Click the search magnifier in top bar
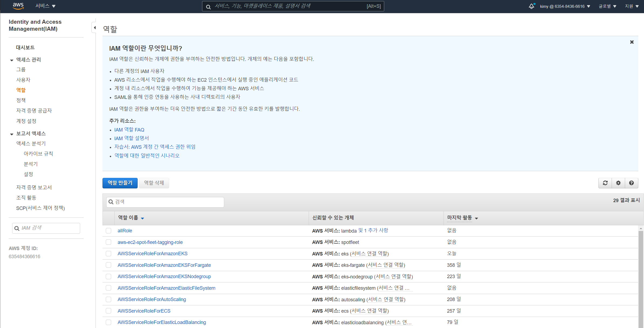Screen dimensions: 644x328 208,7
